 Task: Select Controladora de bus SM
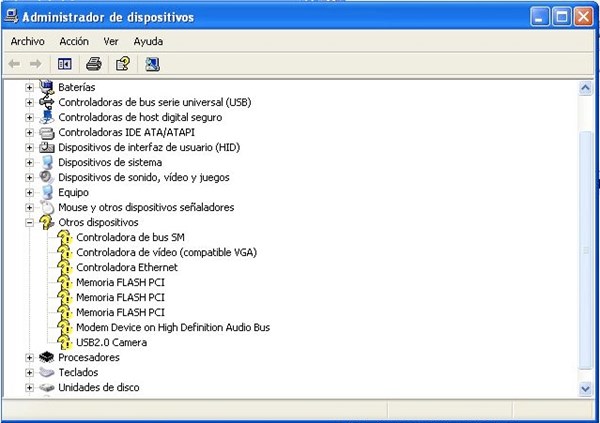click(x=130, y=237)
